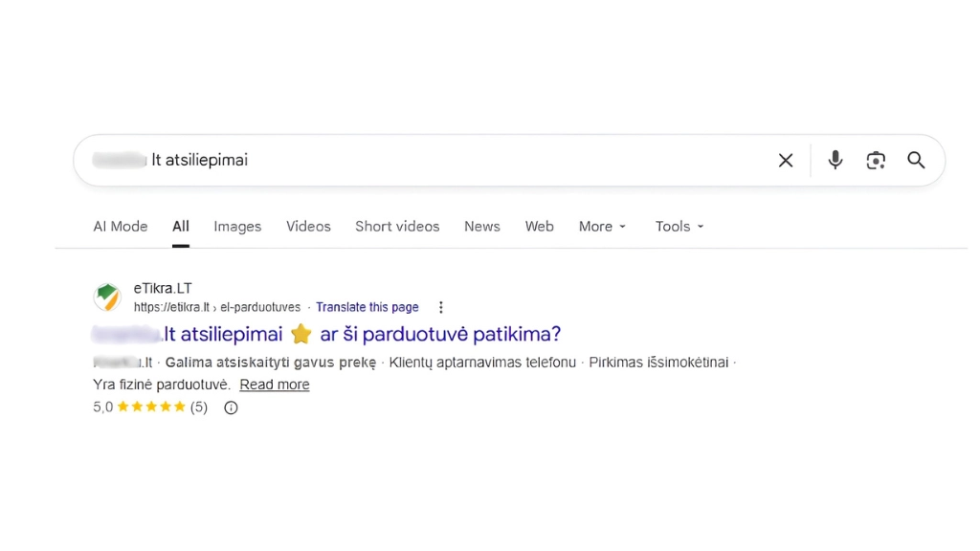Click the Read more link in the snippet
This screenshot has height=551, width=980.
pos(274,384)
